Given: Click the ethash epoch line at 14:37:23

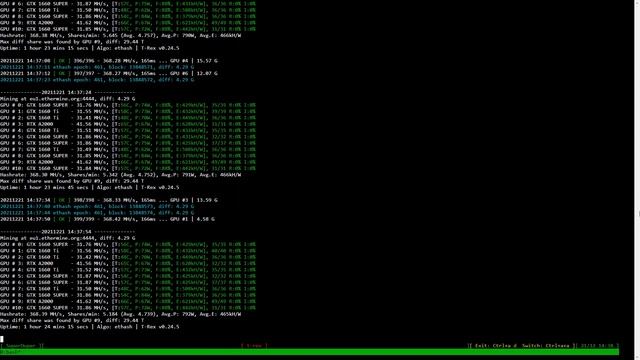Looking at the screenshot, I should [x=97, y=80].
